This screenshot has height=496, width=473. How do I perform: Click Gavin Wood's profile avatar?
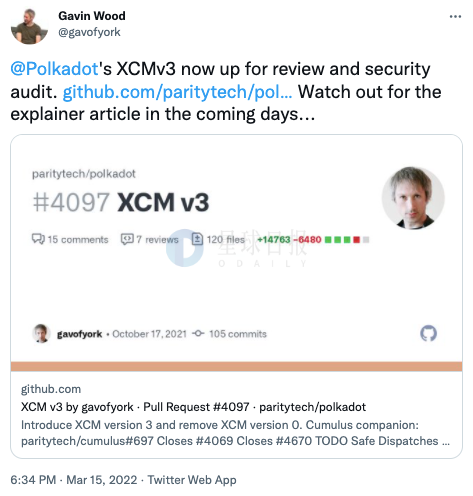[29, 27]
